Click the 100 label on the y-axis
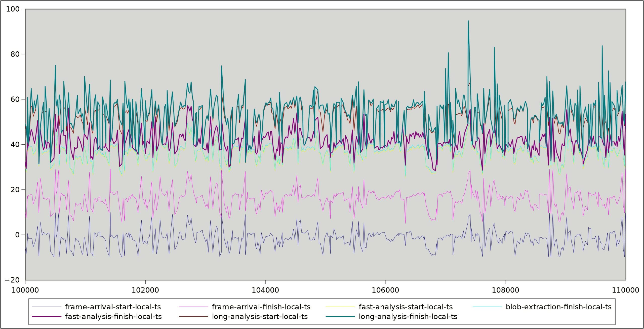The image size is (644, 329). tap(13, 9)
